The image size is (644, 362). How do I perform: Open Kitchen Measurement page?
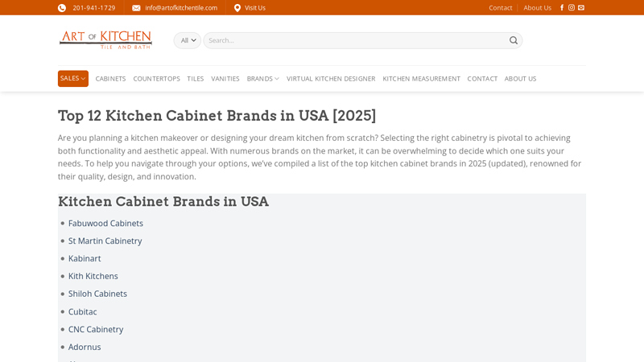421,78
